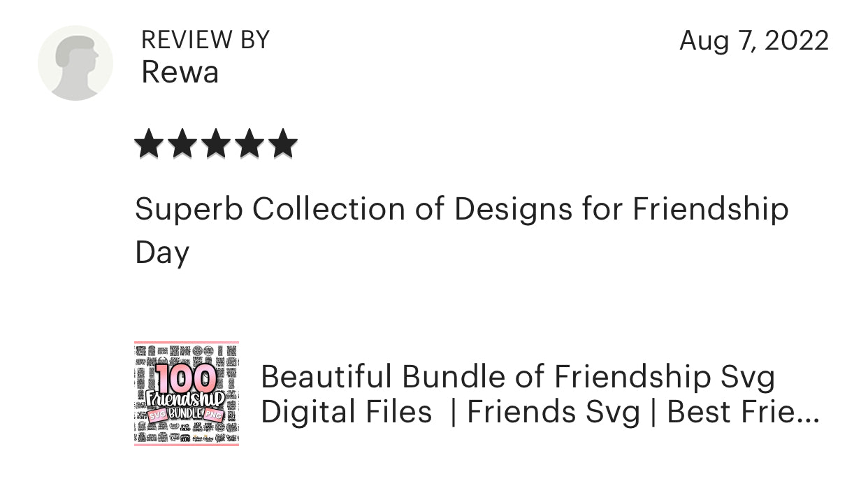The height and width of the screenshot is (493, 868).
Task: Click the fifth rating star
Action: click(x=283, y=144)
